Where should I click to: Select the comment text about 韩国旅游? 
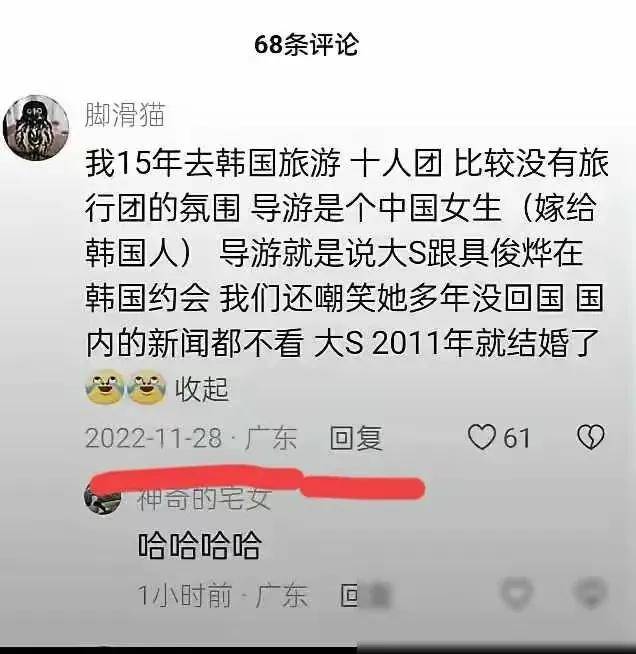click(346, 254)
